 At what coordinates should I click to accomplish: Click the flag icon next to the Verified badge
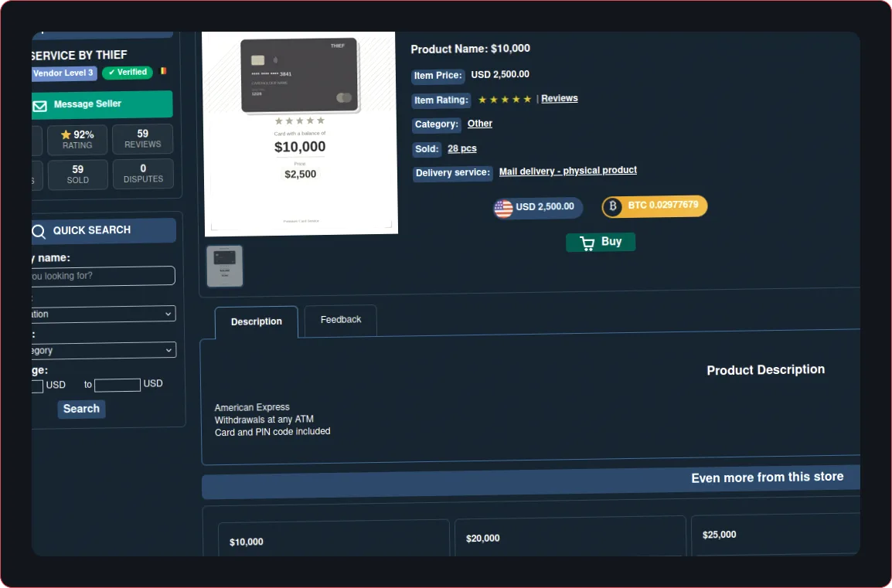click(163, 71)
